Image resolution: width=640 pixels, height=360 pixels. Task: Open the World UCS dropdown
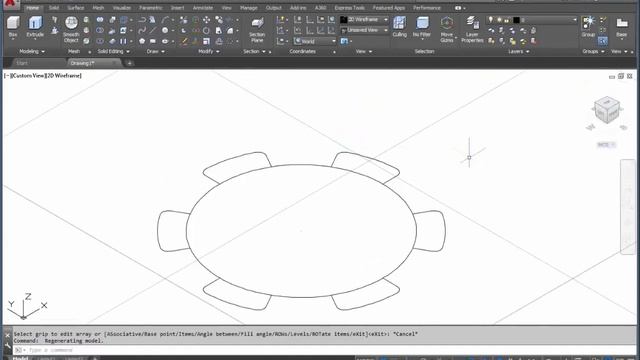315,41
